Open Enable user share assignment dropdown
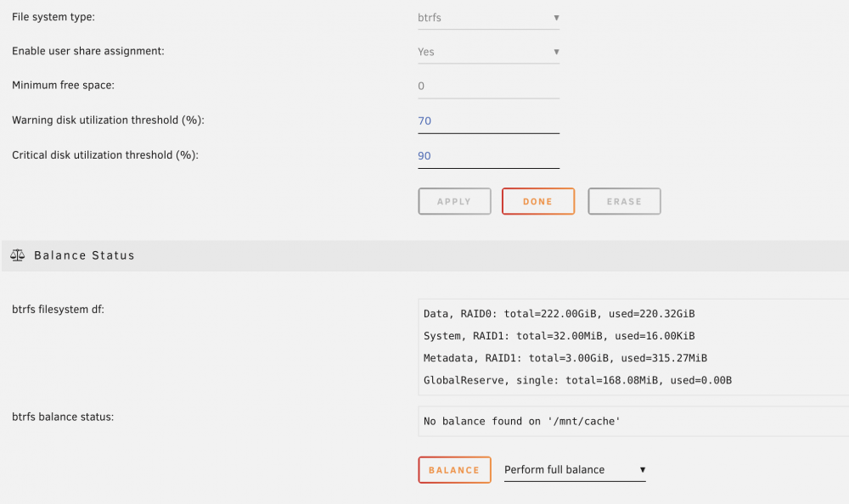 tap(488, 52)
